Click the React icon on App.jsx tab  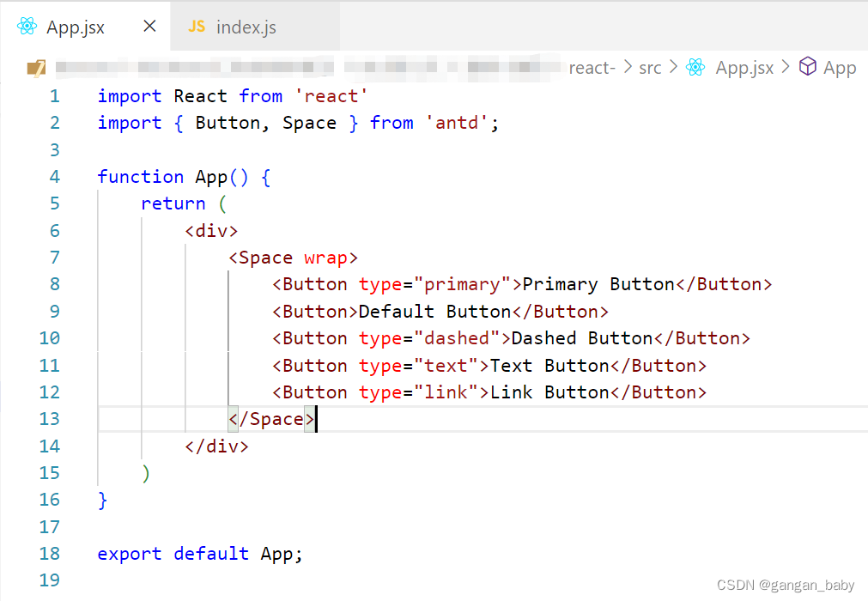pyautogui.click(x=27, y=26)
